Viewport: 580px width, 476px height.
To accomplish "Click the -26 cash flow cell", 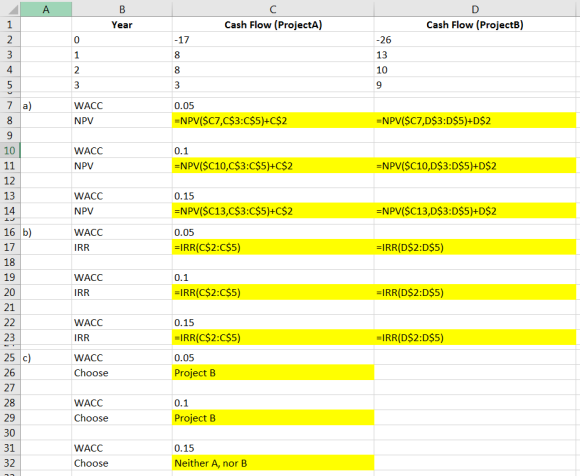I will click(x=475, y=40).
